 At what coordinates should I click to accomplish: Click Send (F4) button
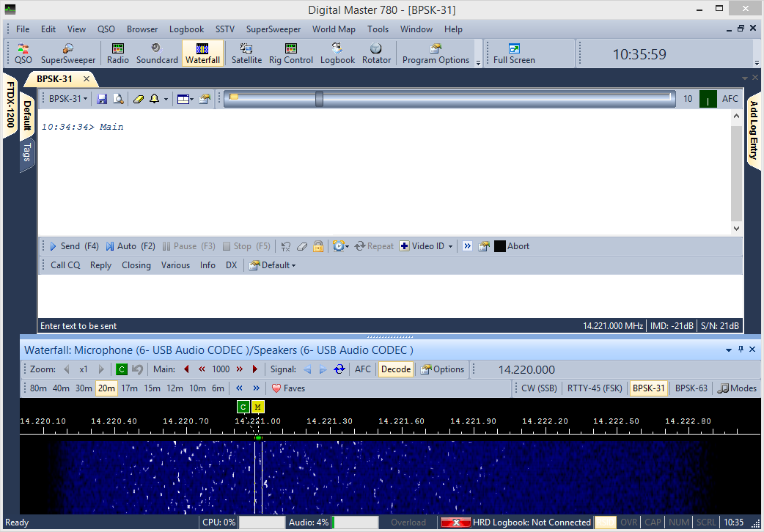coord(75,246)
